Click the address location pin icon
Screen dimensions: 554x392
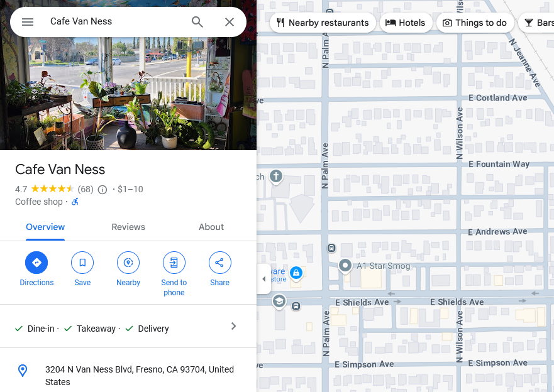coord(23,371)
